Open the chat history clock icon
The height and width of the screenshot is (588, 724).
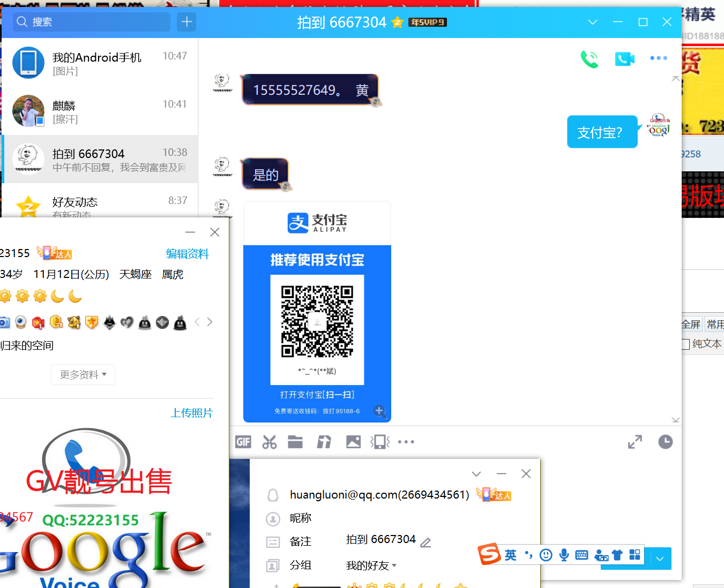665,442
